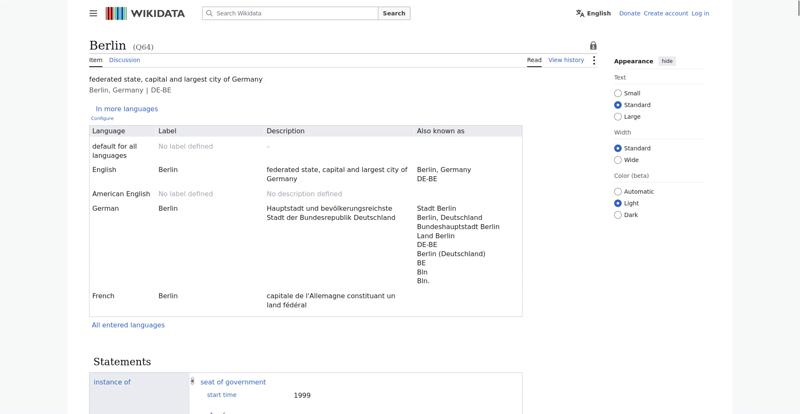The height and width of the screenshot is (414, 800).
Task: Hide the Appearance panel
Action: tap(667, 61)
